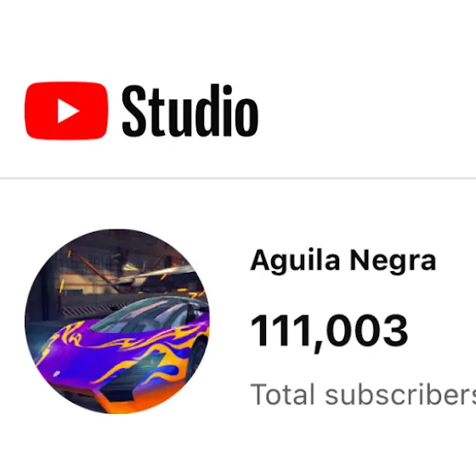Click the word Total under the count
476x476 pixels.
pos(282,394)
